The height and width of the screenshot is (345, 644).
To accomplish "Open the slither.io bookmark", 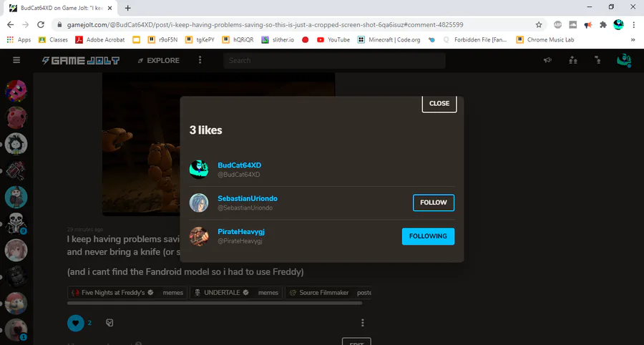I will [x=278, y=40].
